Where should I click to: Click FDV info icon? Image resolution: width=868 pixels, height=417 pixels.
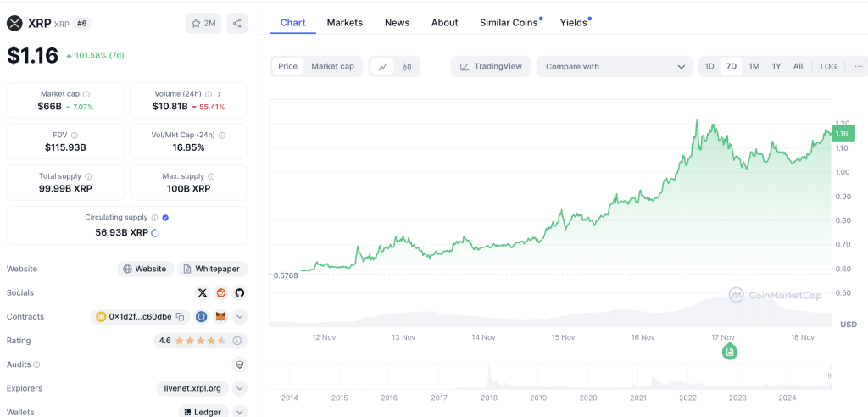point(75,135)
